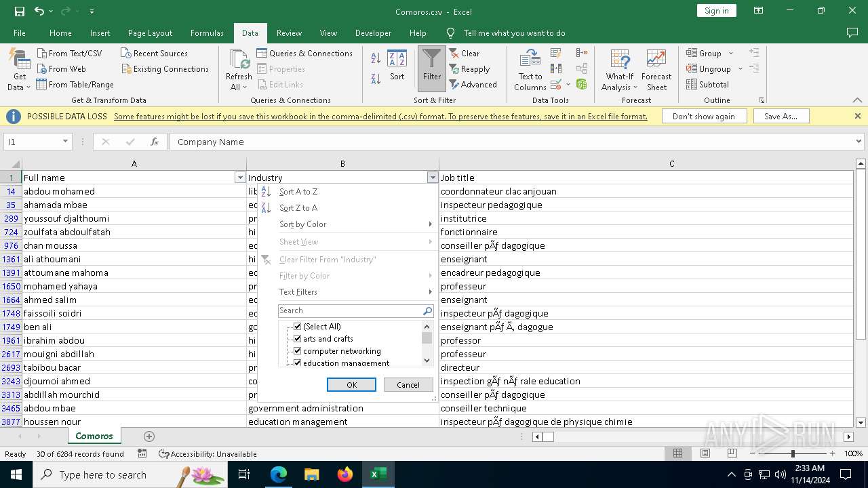The height and width of the screenshot is (488, 868).
Task: Click the filter Search box
Action: click(350, 310)
